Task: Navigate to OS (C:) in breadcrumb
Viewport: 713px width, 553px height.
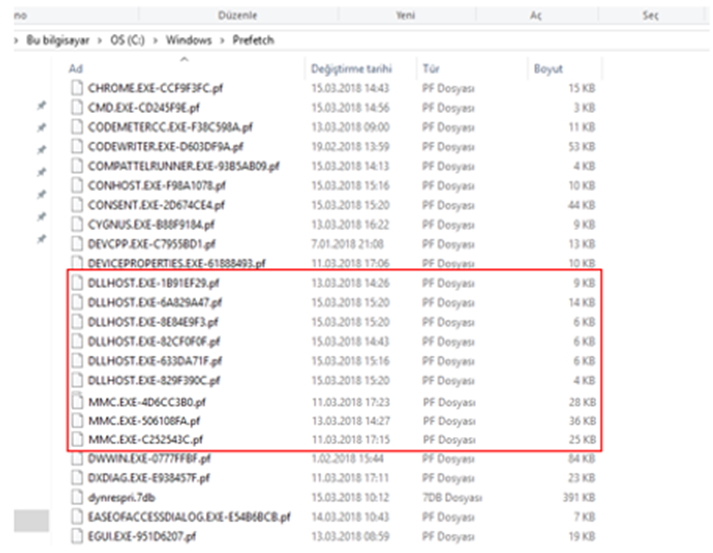Action: [127, 40]
